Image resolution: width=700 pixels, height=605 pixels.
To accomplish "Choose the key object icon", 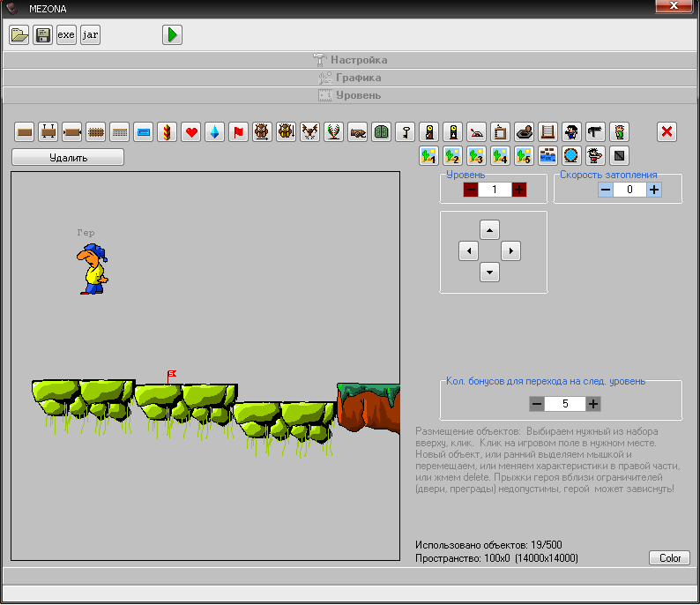I will click(x=405, y=132).
